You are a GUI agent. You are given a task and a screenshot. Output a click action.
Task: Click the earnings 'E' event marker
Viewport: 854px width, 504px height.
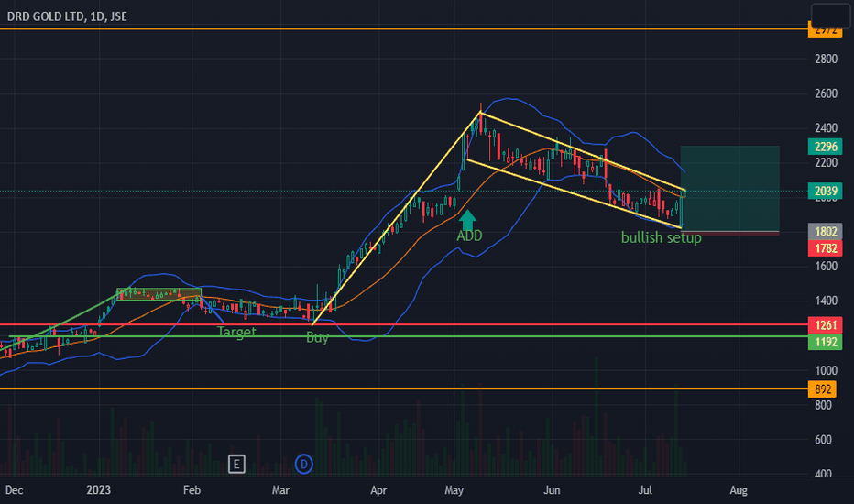[x=236, y=465]
